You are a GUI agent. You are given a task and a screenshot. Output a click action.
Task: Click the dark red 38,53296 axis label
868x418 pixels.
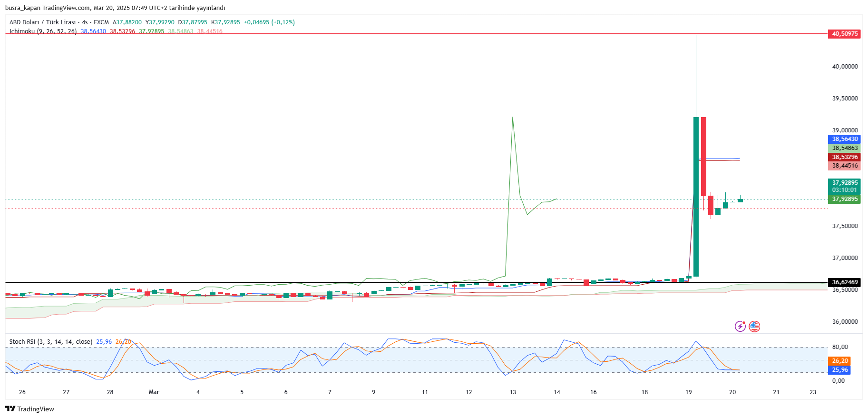pyautogui.click(x=845, y=157)
